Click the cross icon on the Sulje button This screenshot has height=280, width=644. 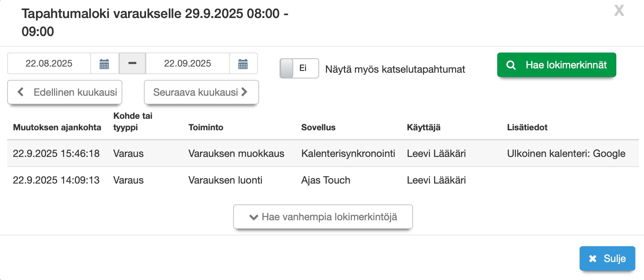click(593, 258)
